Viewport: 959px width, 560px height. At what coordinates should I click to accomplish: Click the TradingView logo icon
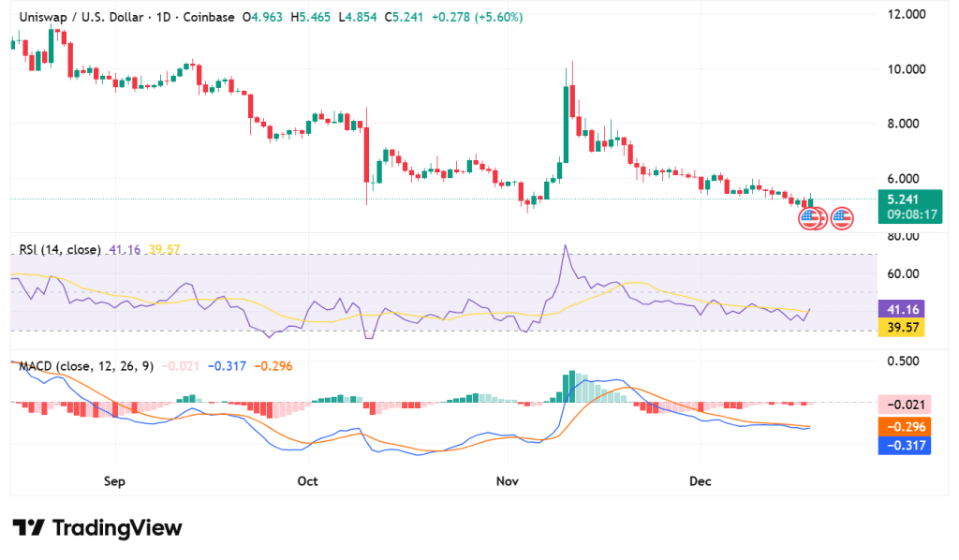point(29,528)
